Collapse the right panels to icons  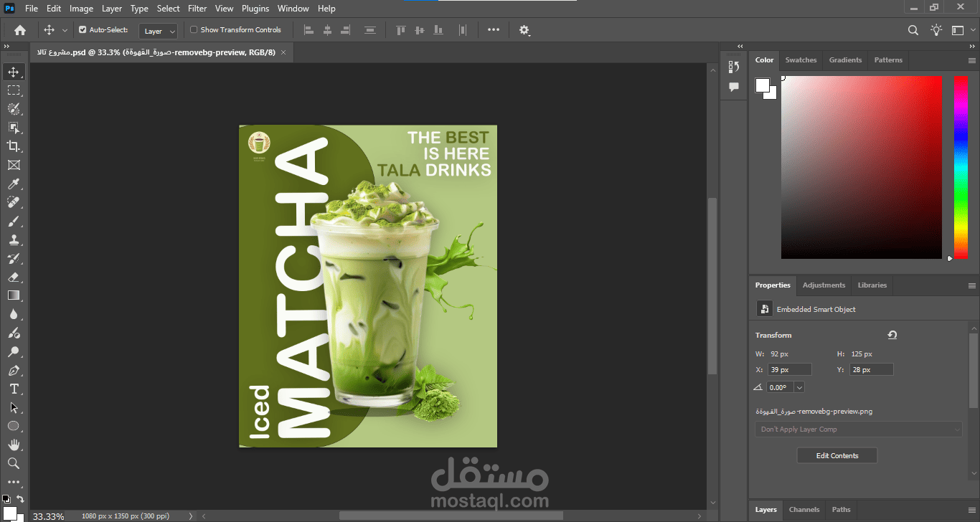coord(972,46)
